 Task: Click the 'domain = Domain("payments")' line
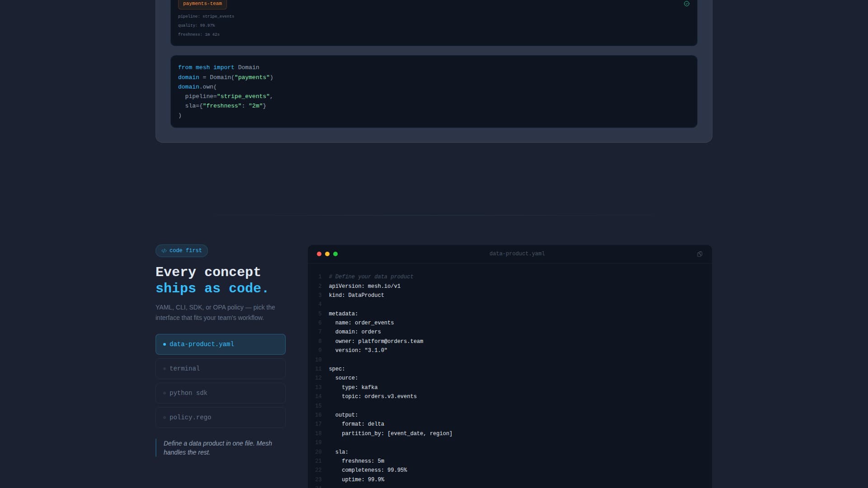[x=226, y=77]
